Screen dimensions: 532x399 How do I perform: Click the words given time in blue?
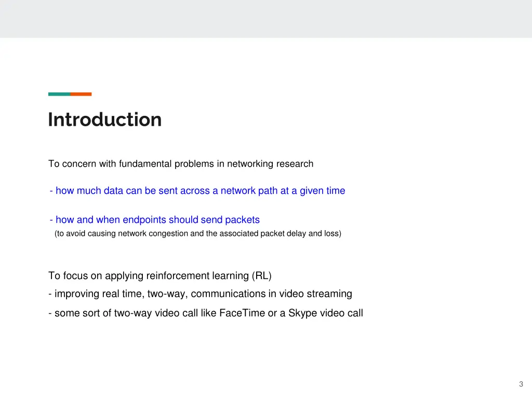[x=322, y=191]
